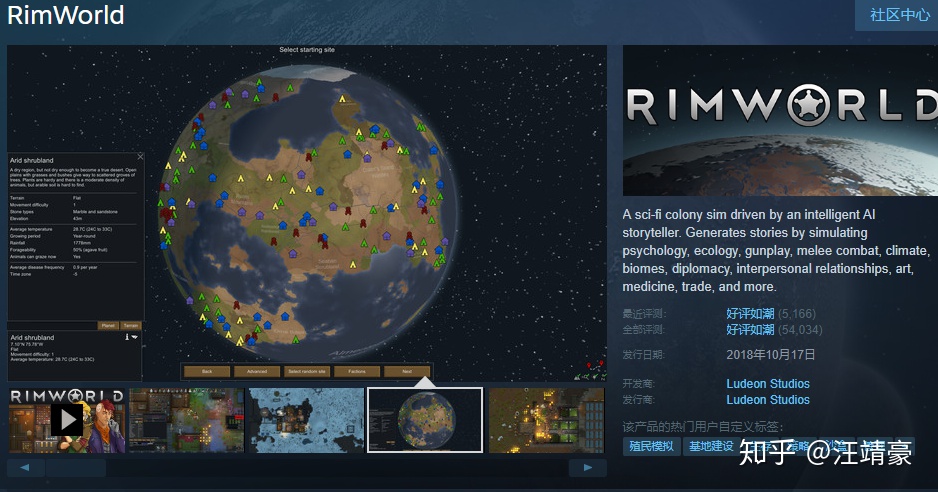Screen dimensions: 938x492
Task: Click the RimWorld header capsule image
Action: [780, 120]
